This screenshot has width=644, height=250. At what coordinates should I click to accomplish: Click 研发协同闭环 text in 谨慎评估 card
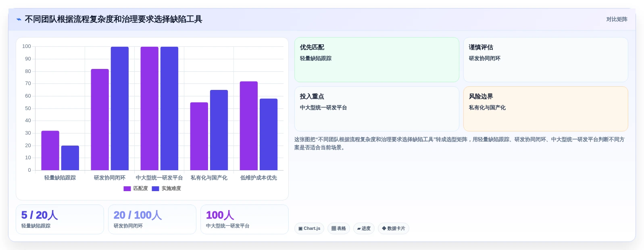point(485,58)
